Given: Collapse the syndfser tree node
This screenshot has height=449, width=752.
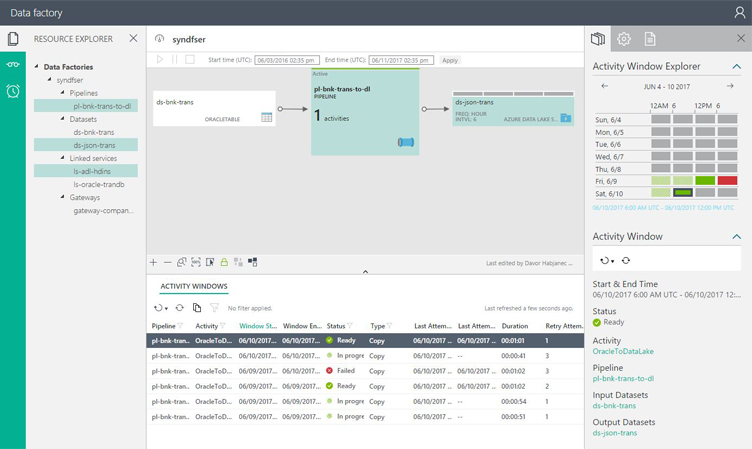Looking at the screenshot, I should (49, 79).
